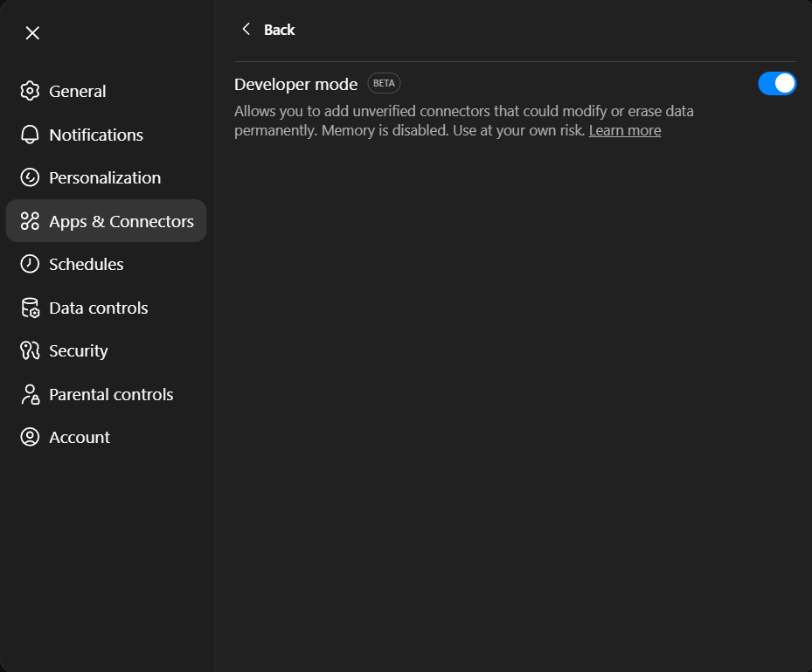Select the Security shield icon

(31, 350)
